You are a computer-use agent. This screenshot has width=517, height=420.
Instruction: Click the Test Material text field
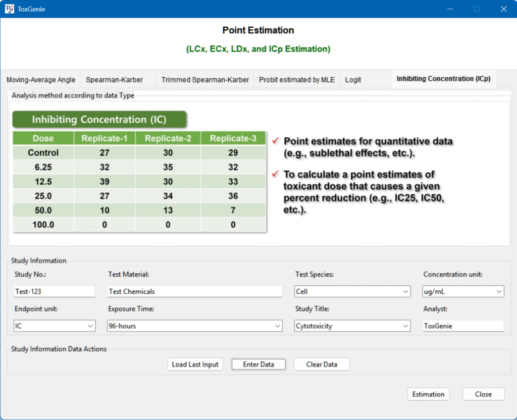194,292
